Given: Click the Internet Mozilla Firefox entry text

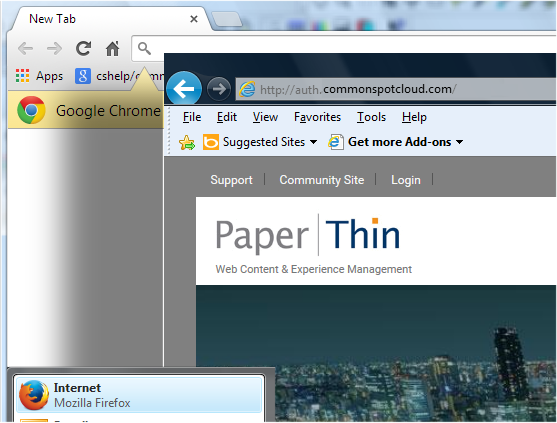Looking at the screenshot, I should [x=92, y=395].
